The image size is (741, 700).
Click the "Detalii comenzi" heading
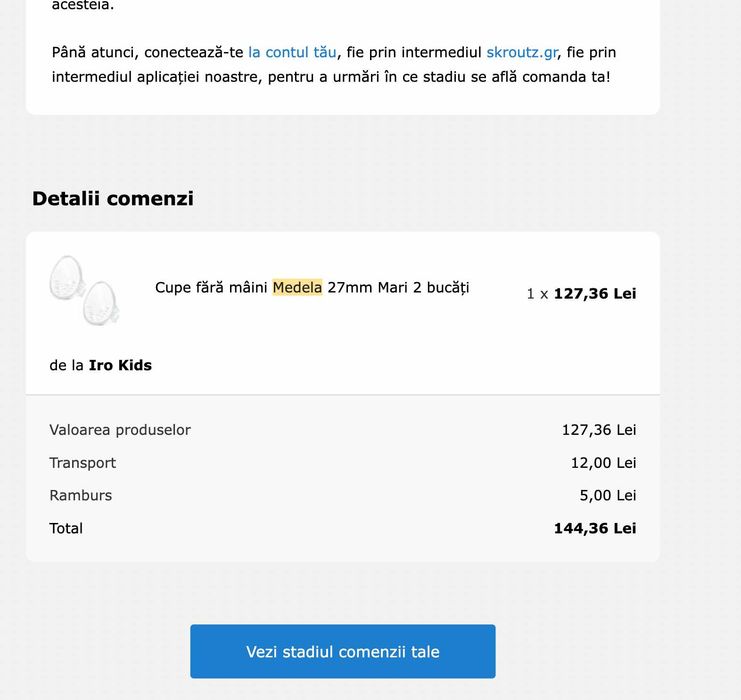113,198
